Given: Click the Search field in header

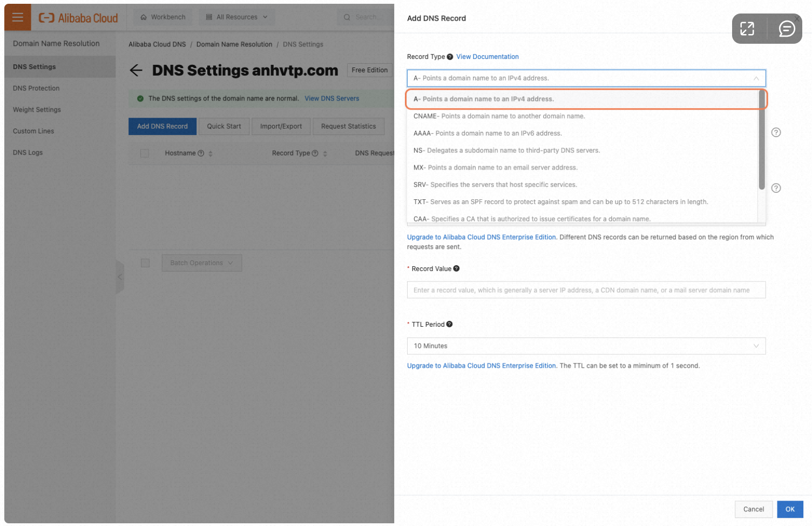Looking at the screenshot, I should [367, 17].
